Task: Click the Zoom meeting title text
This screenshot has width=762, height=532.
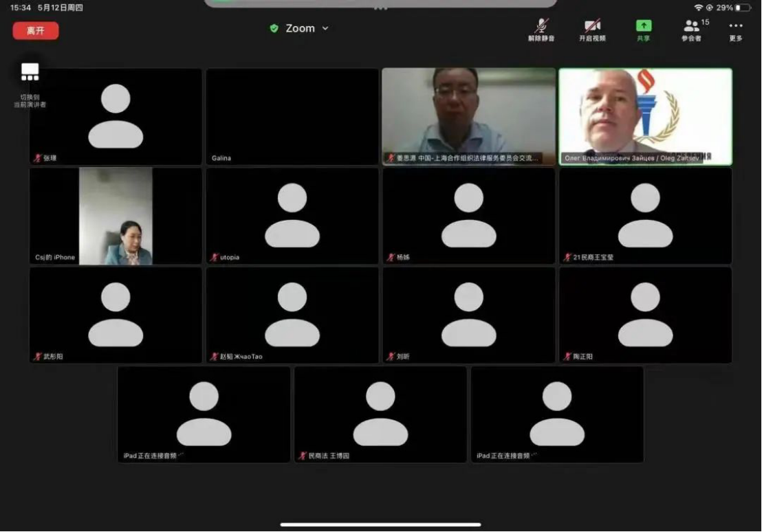Action: coord(300,29)
